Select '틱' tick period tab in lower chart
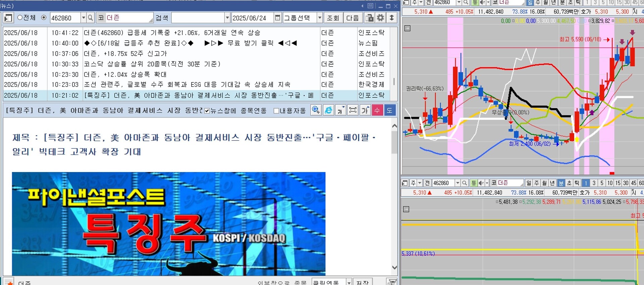Image resolution: width=644 pixels, height=285 pixels. [577, 183]
